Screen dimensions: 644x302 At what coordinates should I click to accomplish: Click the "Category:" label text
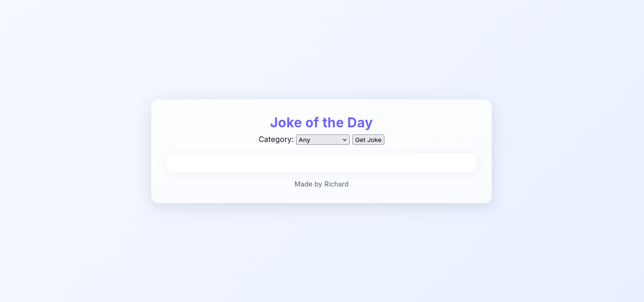tap(276, 139)
